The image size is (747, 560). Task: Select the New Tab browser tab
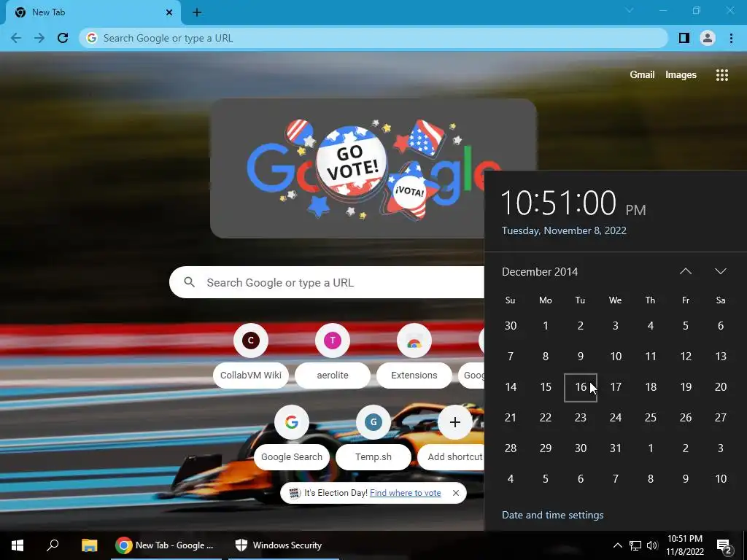pyautogui.click(x=93, y=12)
